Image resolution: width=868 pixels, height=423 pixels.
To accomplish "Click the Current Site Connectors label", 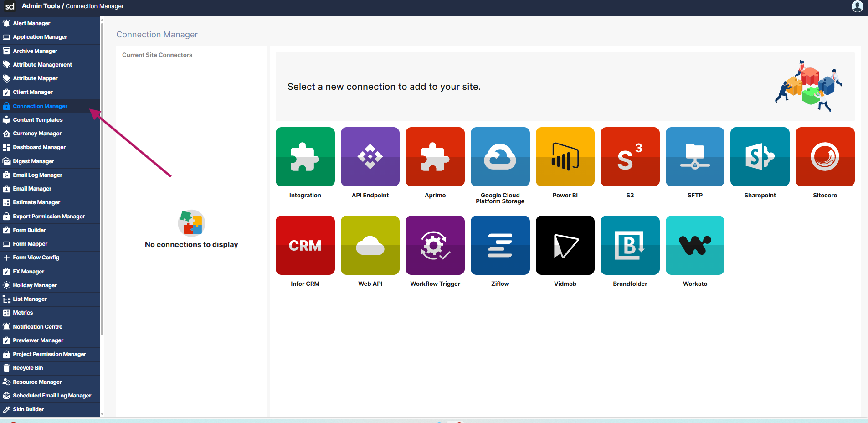I will 157,55.
